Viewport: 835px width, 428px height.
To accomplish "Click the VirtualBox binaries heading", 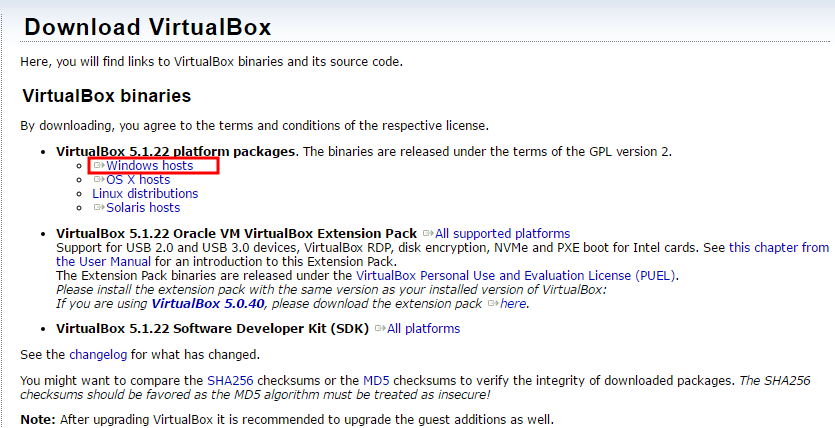I will 107,96.
